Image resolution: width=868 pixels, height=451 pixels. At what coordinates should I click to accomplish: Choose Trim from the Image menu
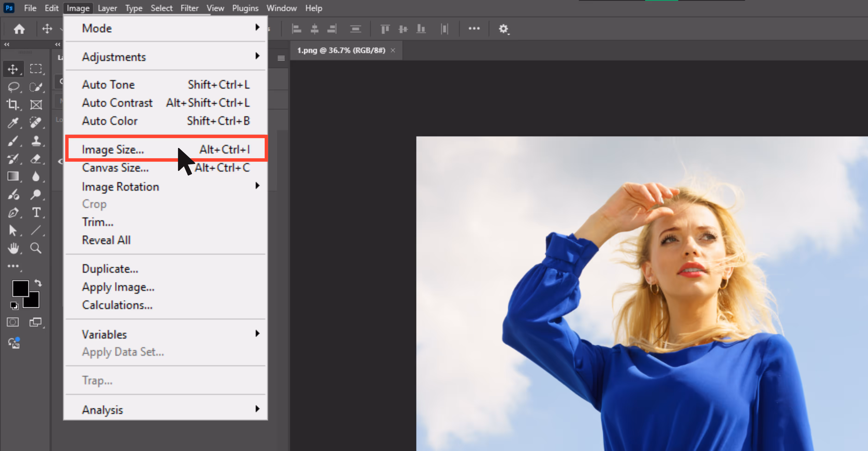165,222
